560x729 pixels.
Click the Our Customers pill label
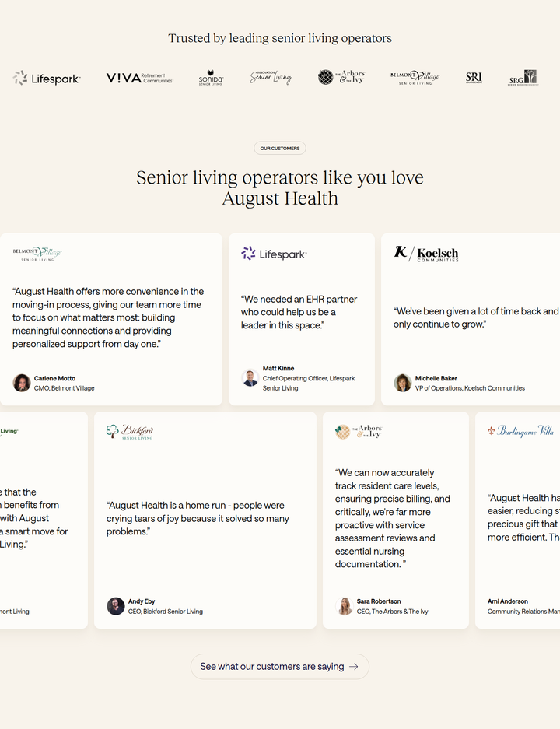(280, 149)
